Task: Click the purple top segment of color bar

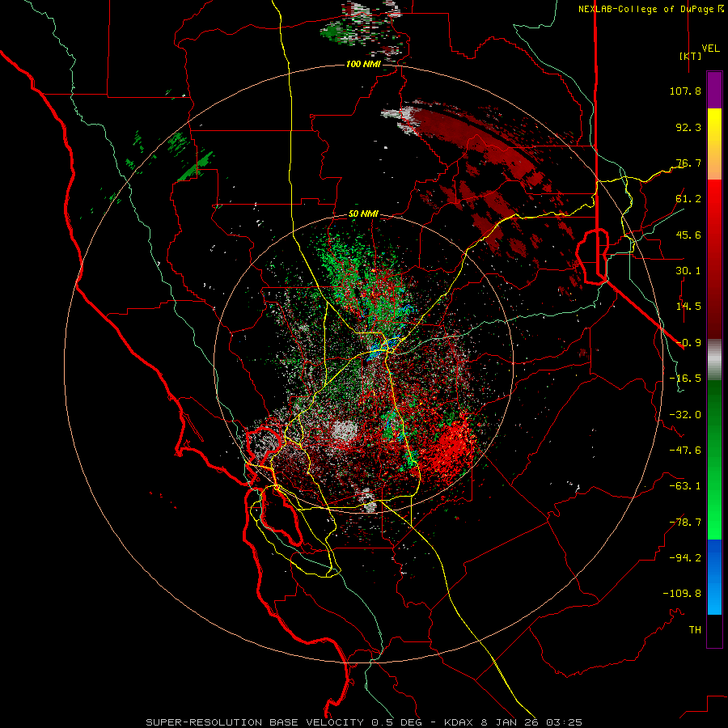Action: pos(714,90)
